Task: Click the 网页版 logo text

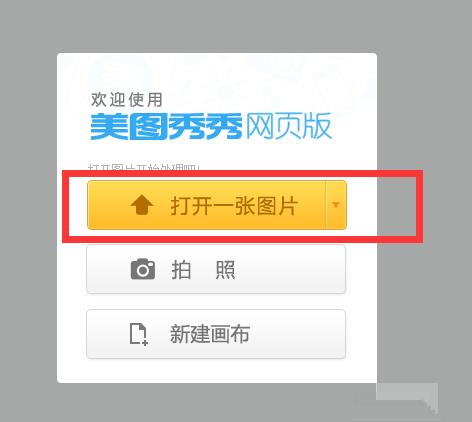Action: pos(289,126)
